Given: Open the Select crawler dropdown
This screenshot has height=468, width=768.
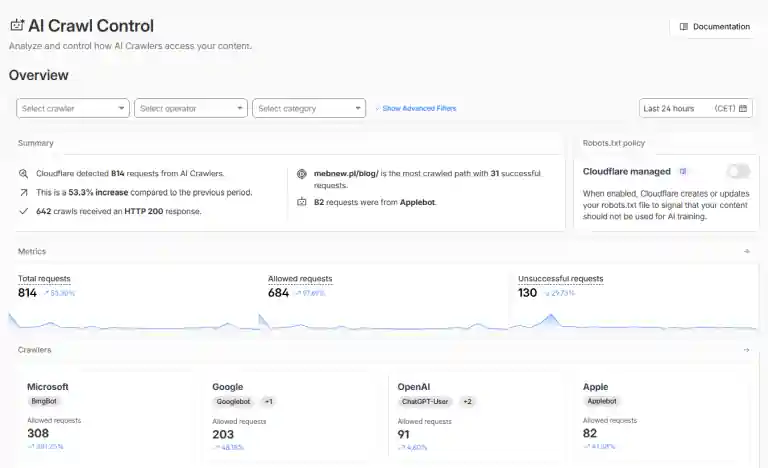Looking at the screenshot, I should (72, 108).
